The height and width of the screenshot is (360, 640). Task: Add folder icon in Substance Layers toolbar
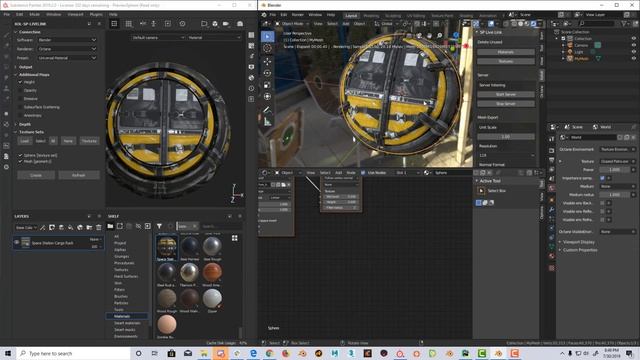pos(89,227)
